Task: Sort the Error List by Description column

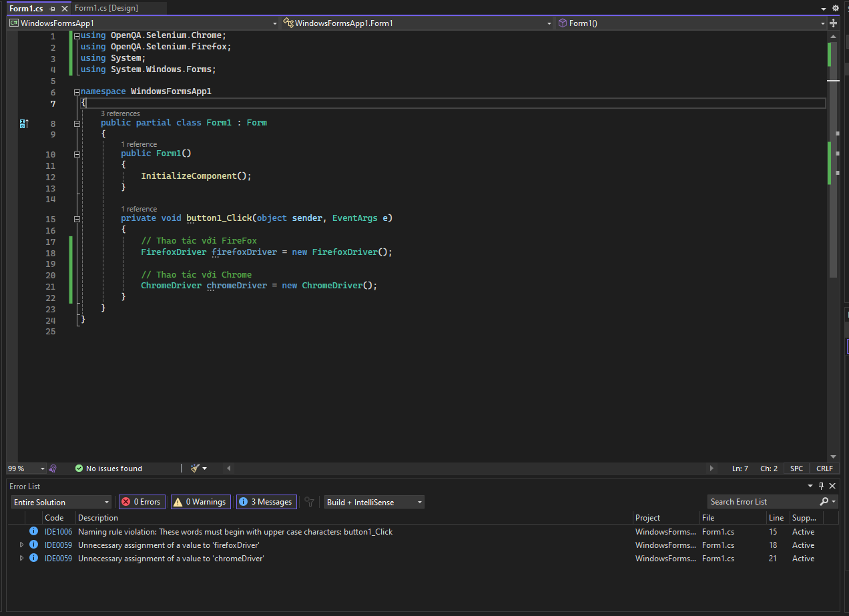Action: [x=98, y=518]
